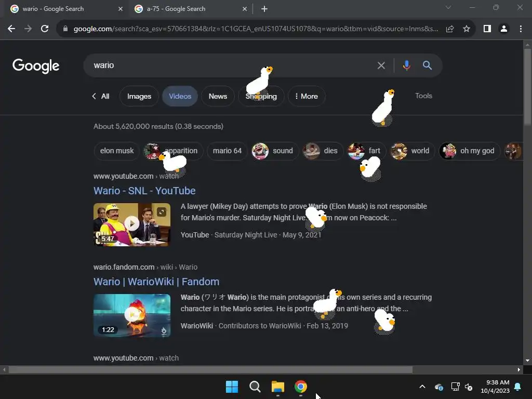
Task: Search by voice microphone icon
Action: [x=406, y=65]
